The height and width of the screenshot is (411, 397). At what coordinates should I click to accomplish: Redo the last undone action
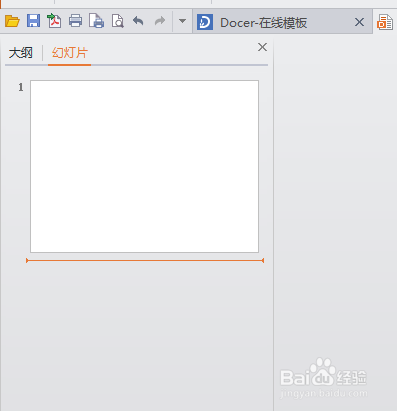pos(160,21)
